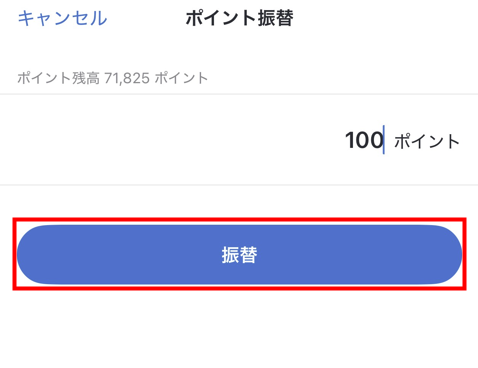Click the right rounded edge of 振替 button
This screenshot has width=478, height=368.
[448, 255]
